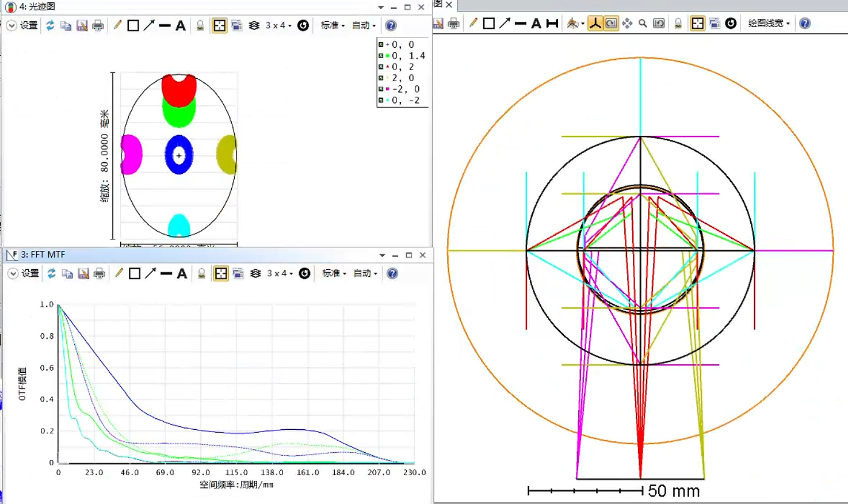The height and width of the screenshot is (504, 848).
Task: Toggle the field -2, 0 legend checkbox
Action: click(x=381, y=89)
